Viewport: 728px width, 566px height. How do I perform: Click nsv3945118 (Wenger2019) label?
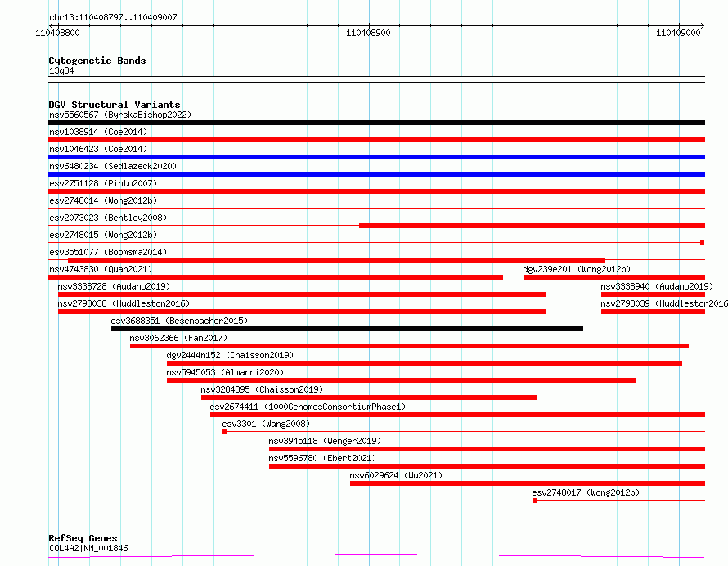(x=325, y=441)
